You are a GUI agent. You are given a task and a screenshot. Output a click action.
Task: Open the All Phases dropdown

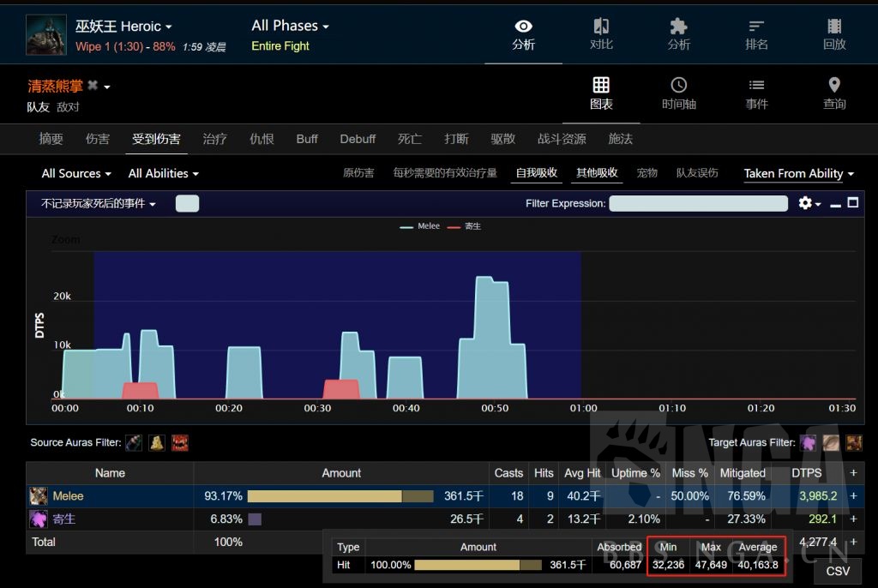click(x=290, y=26)
